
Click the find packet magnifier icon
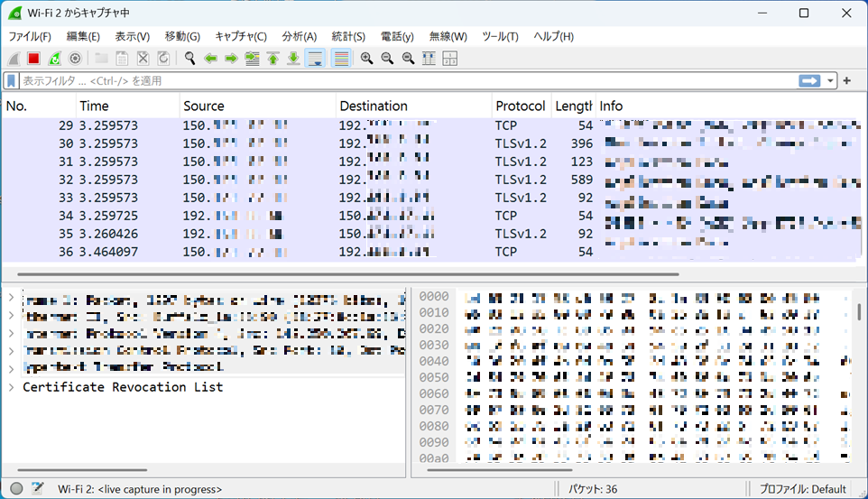(x=189, y=59)
